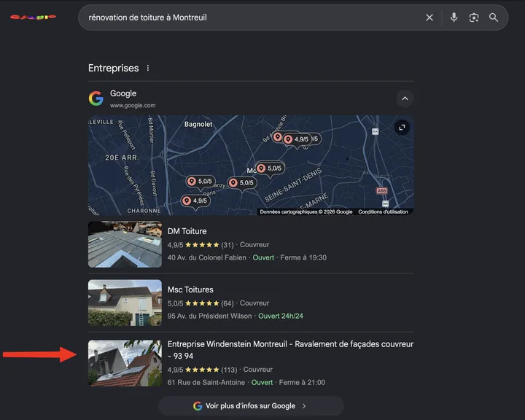Click the (64) review count for Msc Toitures
Image resolution: width=525 pixels, height=420 pixels.
click(x=227, y=303)
